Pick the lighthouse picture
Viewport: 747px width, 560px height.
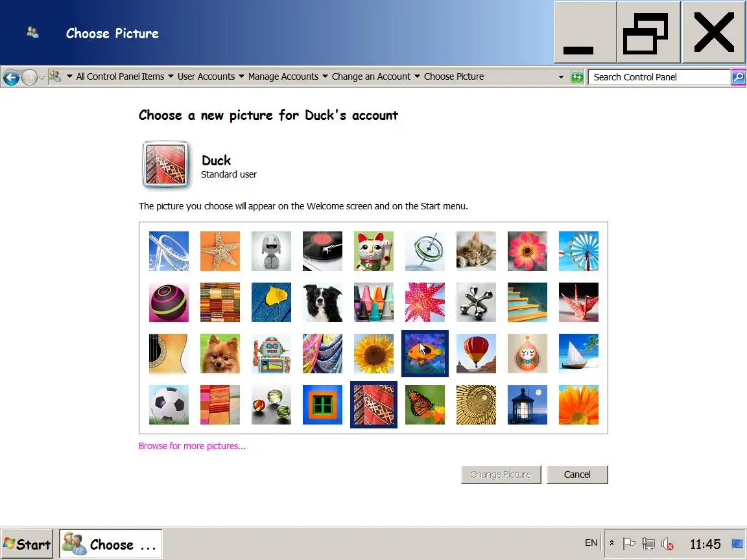(x=527, y=404)
